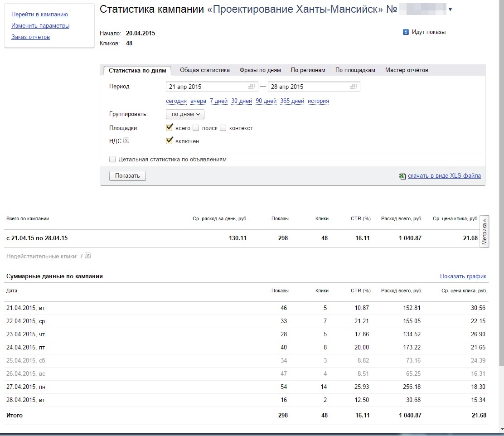The image size is (504, 436).
Task: Select row 25.04.2015, сб
Action: [246, 361]
